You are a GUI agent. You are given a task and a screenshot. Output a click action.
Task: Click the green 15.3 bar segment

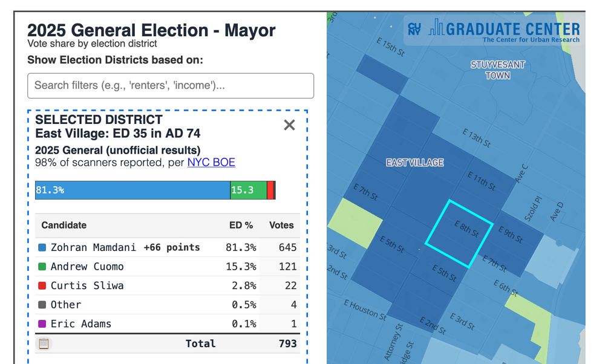(248, 190)
